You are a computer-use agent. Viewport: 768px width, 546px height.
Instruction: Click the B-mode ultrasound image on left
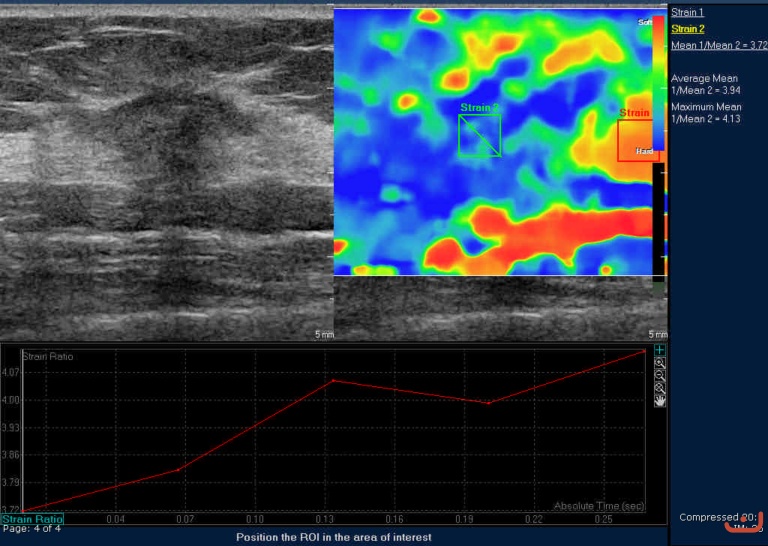point(165,170)
